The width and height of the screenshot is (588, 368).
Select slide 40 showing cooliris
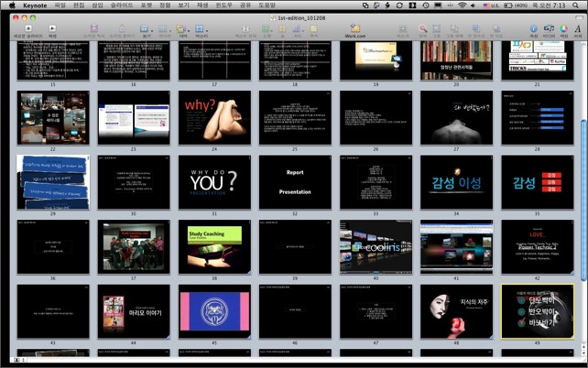(376, 247)
